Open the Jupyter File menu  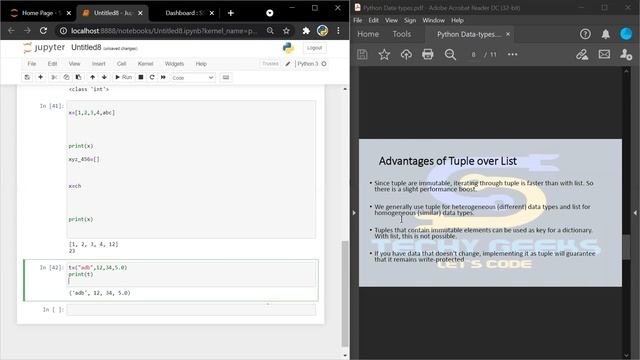[32, 64]
